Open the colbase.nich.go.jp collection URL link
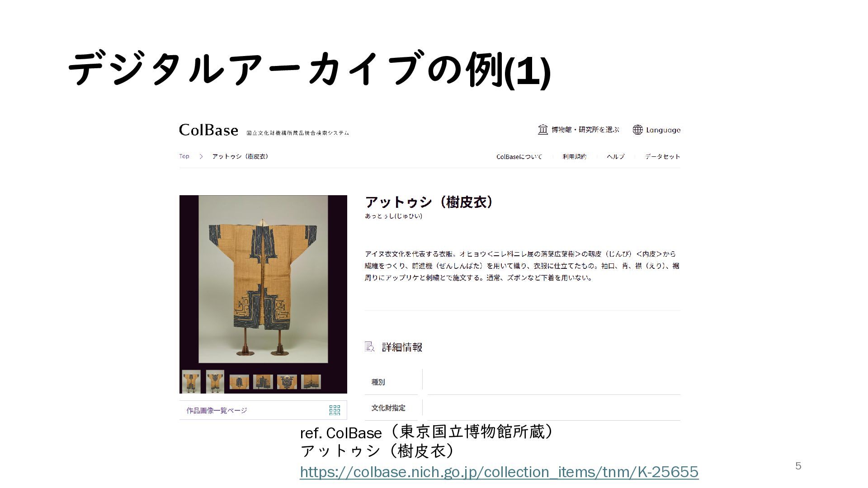This screenshot has width=868, height=488. (x=499, y=472)
